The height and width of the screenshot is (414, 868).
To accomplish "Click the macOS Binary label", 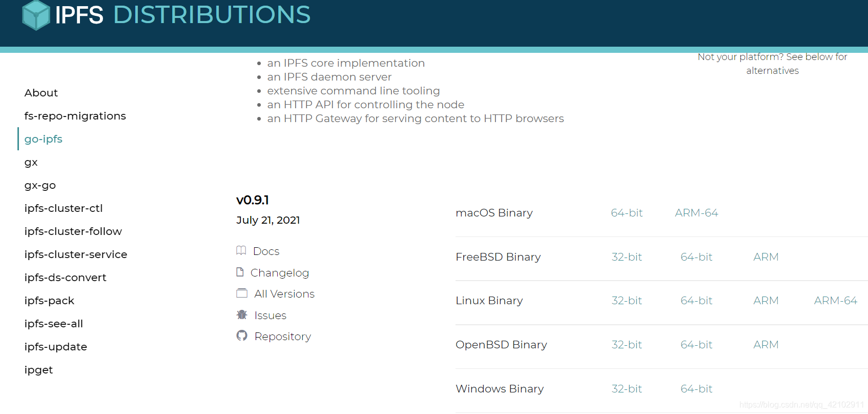I will [494, 213].
